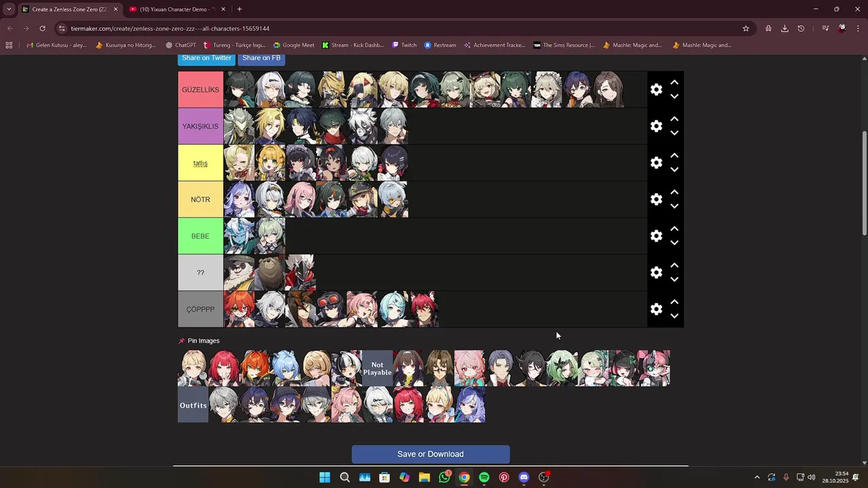The image size is (868, 488).
Task: Open the Tureng Türkçe İngilizce bookmark
Action: 235,45
